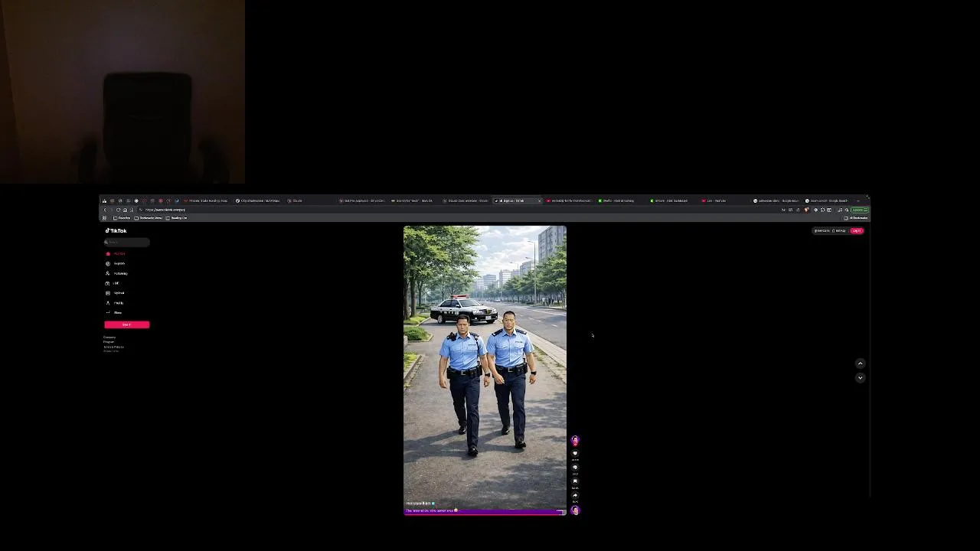
Task: Click the Get Coins button at top right
Action: (821, 230)
